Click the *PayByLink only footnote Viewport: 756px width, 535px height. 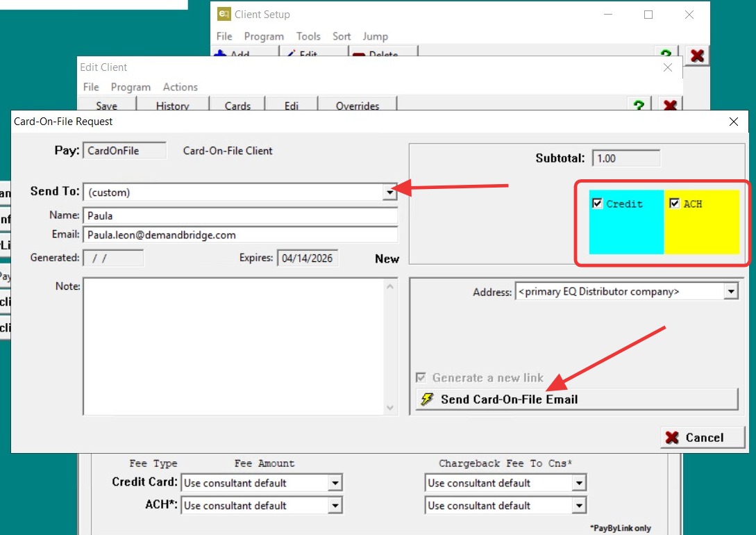(621, 528)
